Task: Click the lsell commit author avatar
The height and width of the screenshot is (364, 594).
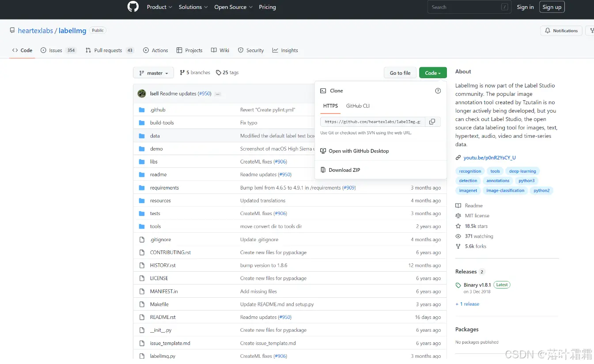Action: (x=142, y=94)
